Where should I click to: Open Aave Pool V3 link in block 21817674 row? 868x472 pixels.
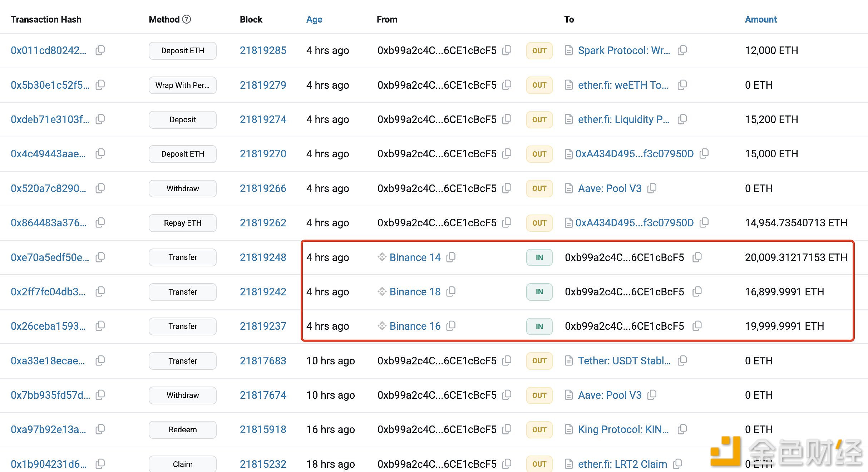coord(610,395)
